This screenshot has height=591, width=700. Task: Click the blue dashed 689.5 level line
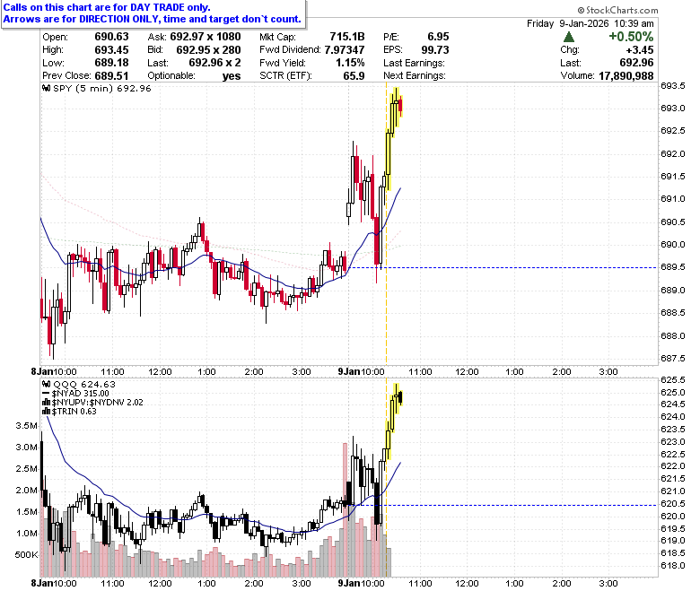point(503,267)
